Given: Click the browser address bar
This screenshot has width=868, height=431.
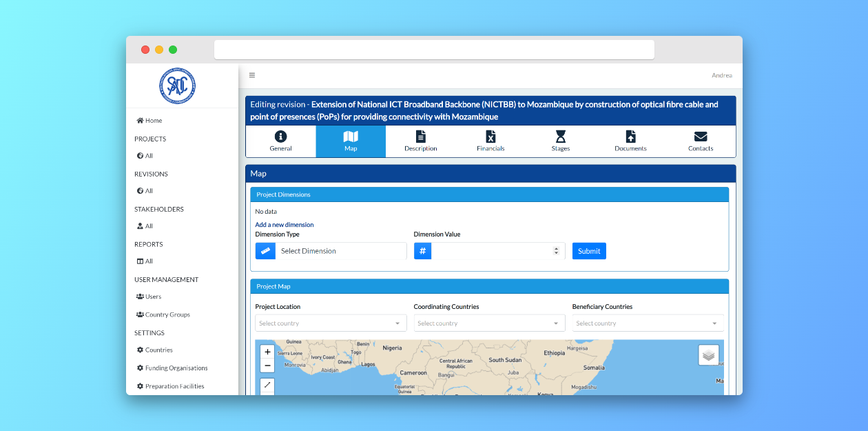Looking at the screenshot, I should pyautogui.click(x=434, y=50).
